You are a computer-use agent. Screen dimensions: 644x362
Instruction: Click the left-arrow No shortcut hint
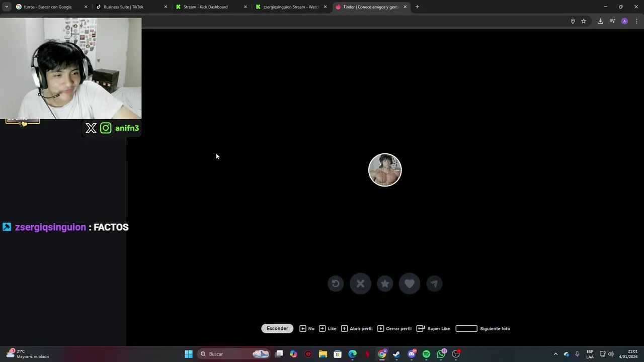pyautogui.click(x=307, y=328)
